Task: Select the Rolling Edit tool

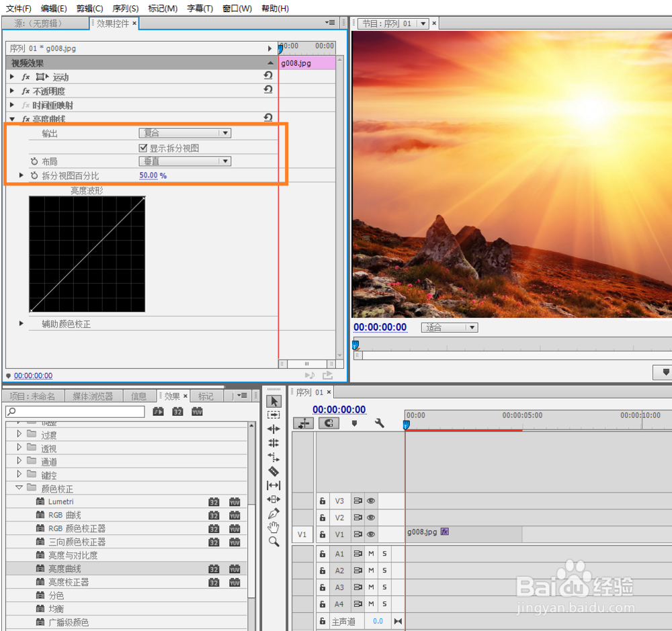Action: click(x=274, y=443)
